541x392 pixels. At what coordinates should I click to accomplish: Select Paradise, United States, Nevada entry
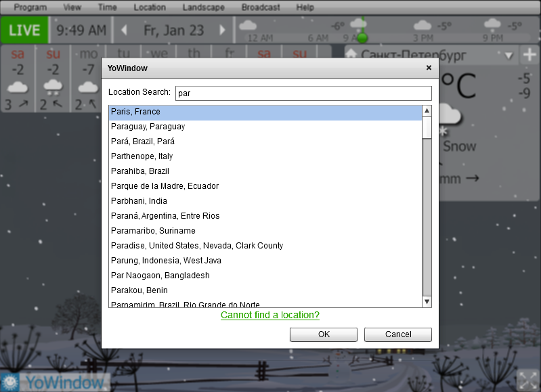click(265, 245)
